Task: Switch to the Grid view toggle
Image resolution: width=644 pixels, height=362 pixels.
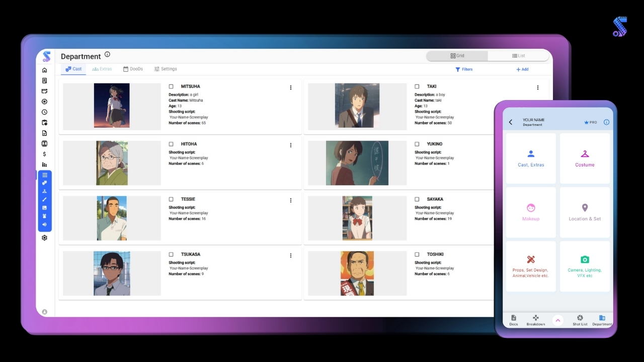Action: [x=457, y=56]
